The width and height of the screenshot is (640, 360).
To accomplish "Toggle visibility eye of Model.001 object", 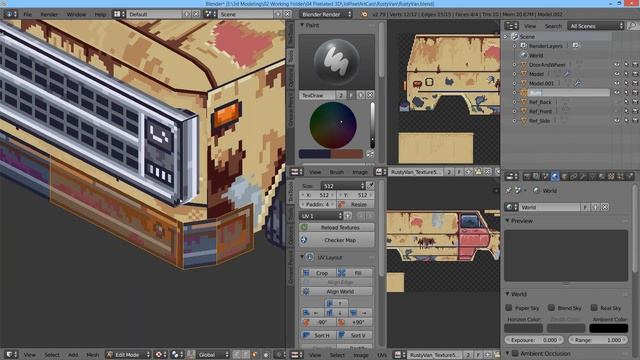I will click(617, 83).
